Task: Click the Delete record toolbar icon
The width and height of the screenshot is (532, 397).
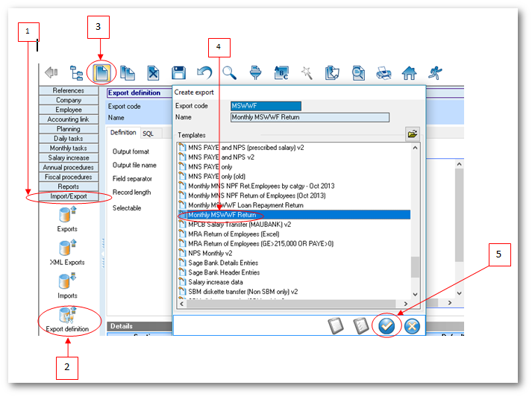Action: (152, 72)
